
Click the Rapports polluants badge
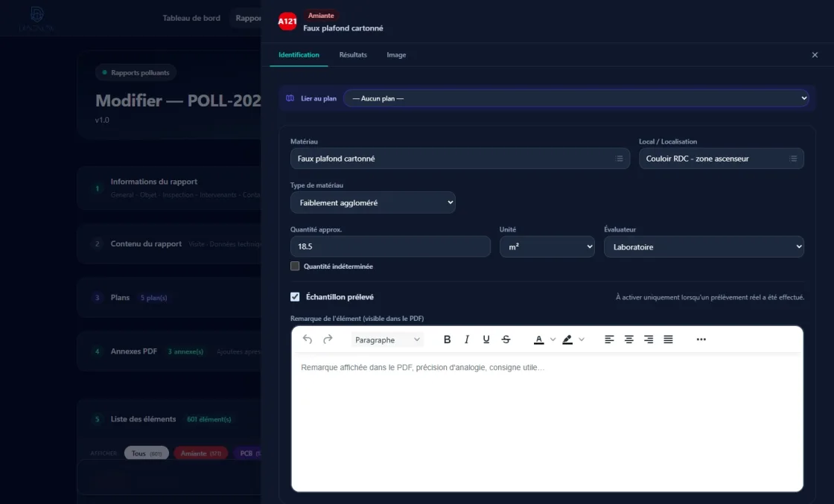(x=136, y=72)
